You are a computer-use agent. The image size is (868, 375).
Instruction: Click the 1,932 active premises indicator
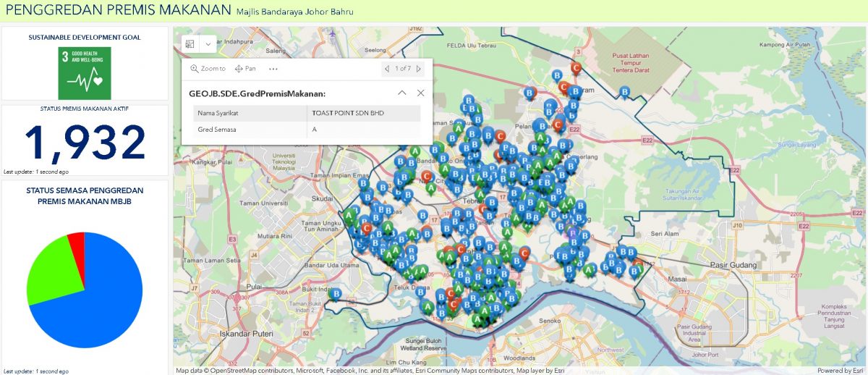(x=85, y=142)
